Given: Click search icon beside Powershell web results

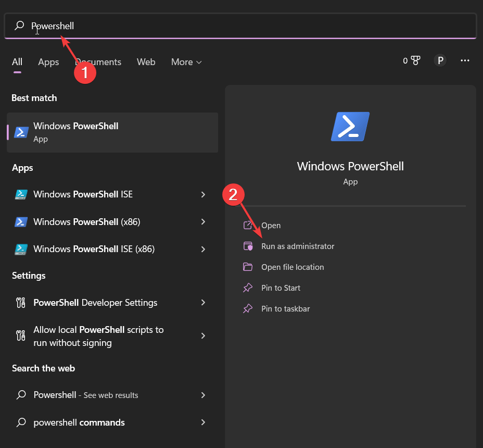Looking at the screenshot, I should [21, 395].
